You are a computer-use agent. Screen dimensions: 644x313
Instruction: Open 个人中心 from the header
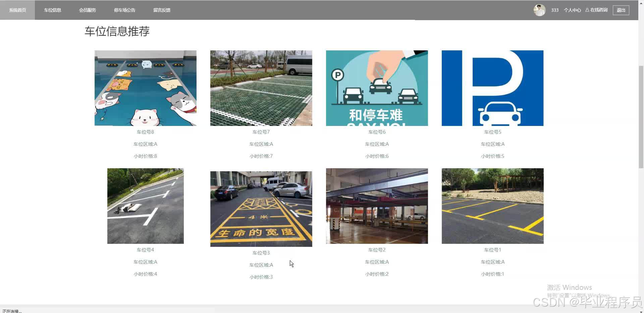click(572, 10)
